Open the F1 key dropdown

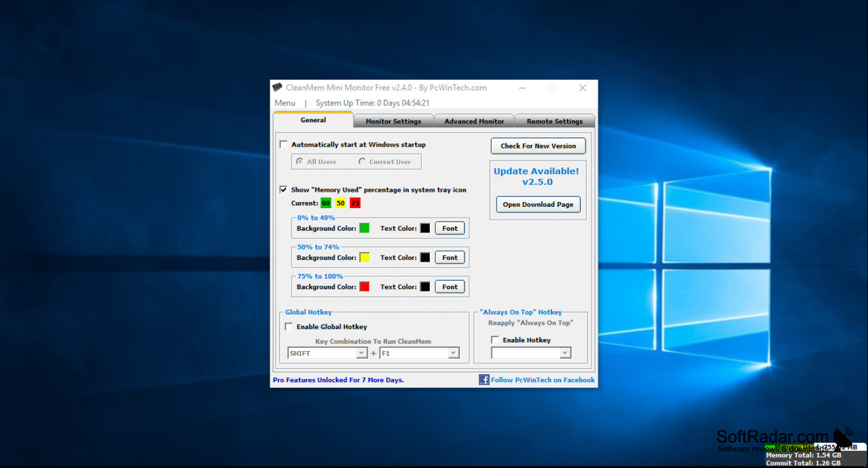coord(453,353)
